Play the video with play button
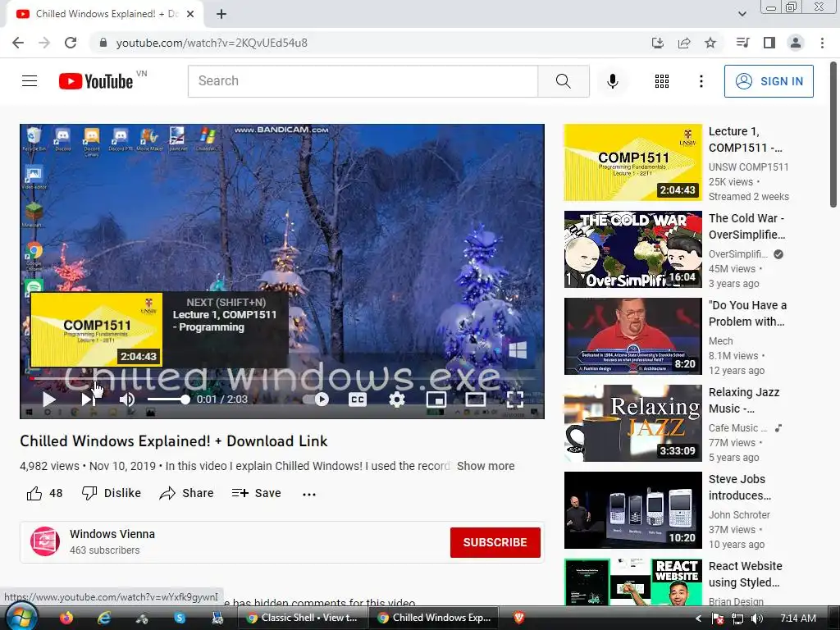 (48, 399)
